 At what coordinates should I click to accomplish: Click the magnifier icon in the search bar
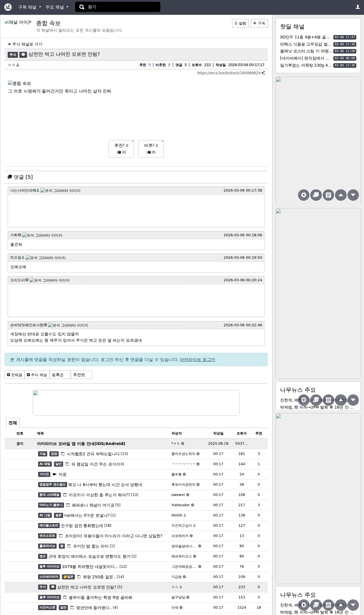(82, 7)
